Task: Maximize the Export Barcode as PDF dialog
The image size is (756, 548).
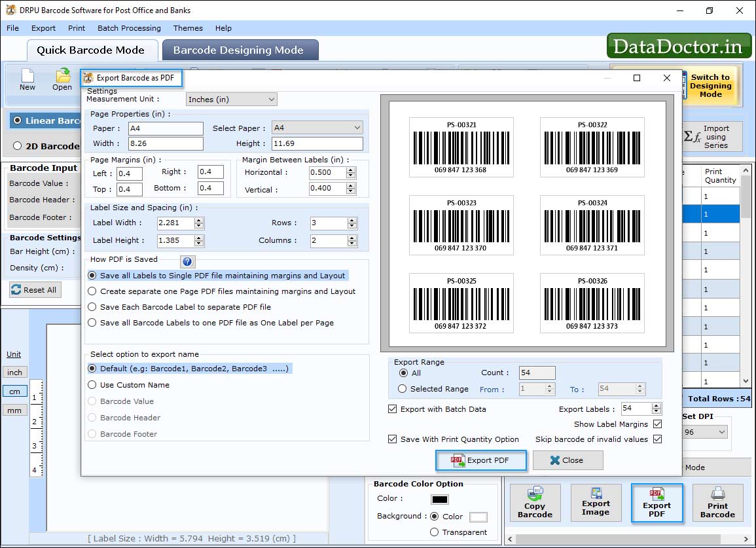Action: coord(636,78)
